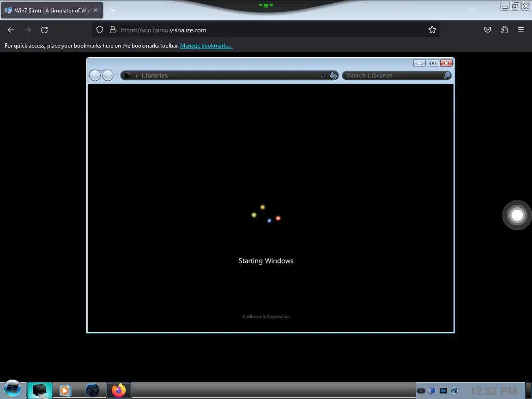Maximize the Libraries explorer window

click(433, 63)
